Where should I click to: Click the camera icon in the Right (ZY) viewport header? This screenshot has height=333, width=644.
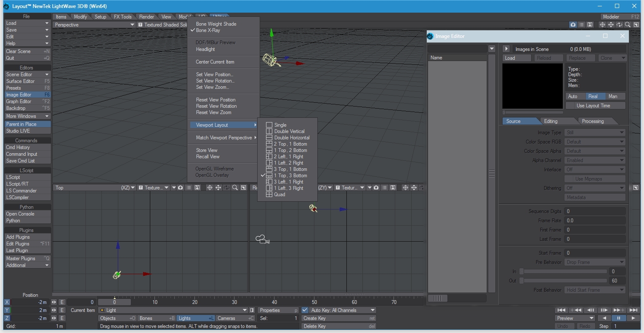(x=376, y=188)
